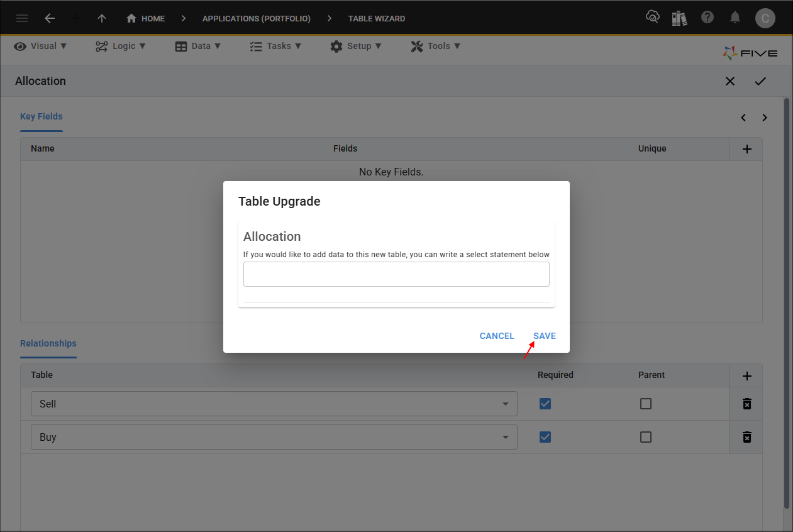This screenshot has height=532, width=793.
Task: Open the Logic menu
Action: (x=121, y=46)
